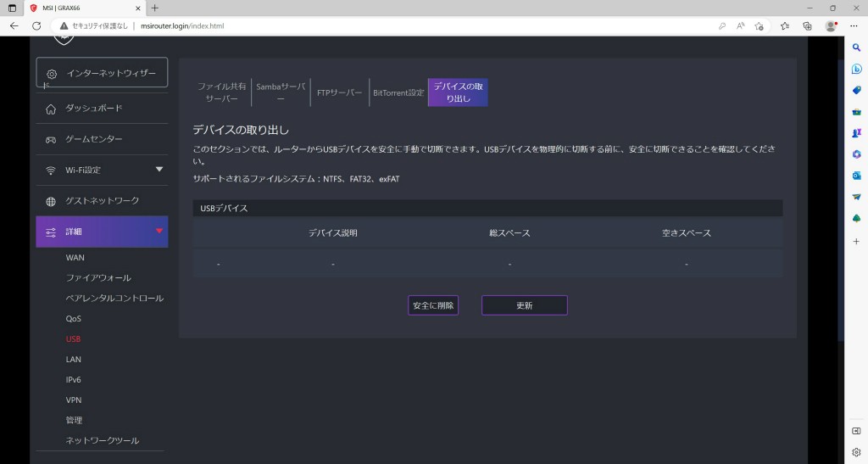Click the Wi-Fi settings signal icon
The image size is (868, 464).
click(x=51, y=171)
